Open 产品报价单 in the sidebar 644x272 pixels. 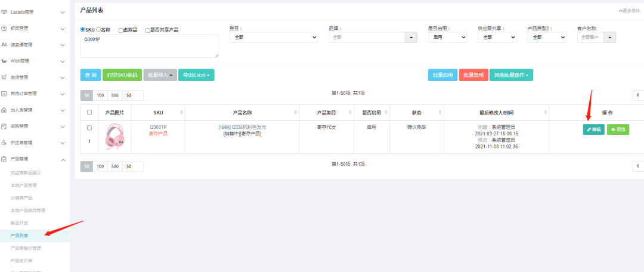click(x=21, y=261)
